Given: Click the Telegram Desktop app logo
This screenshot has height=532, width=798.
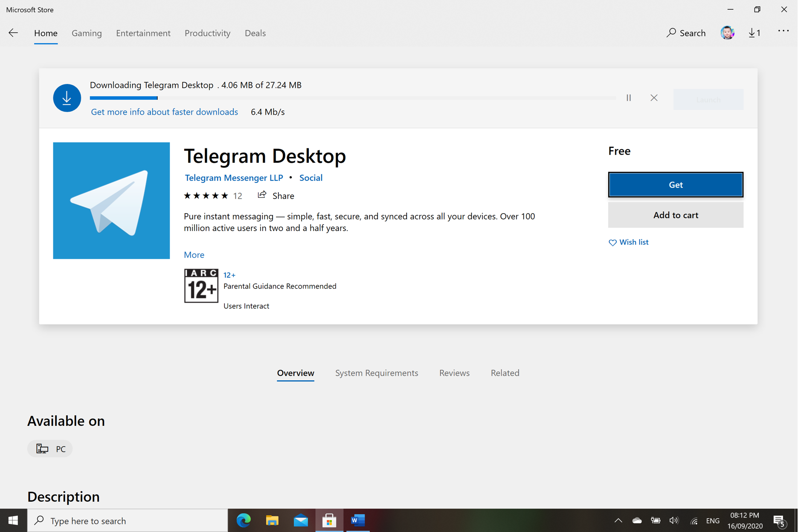Looking at the screenshot, I should (x=111, y=201).
